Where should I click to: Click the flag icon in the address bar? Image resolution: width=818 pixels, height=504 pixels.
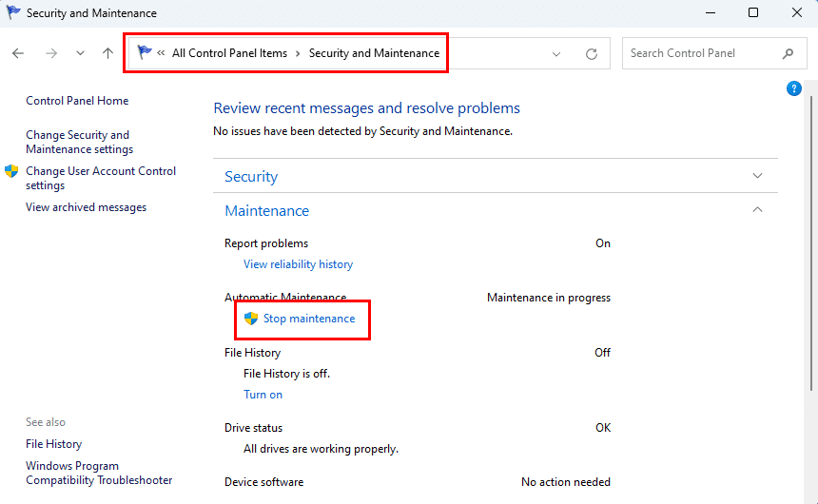(144, 52)
